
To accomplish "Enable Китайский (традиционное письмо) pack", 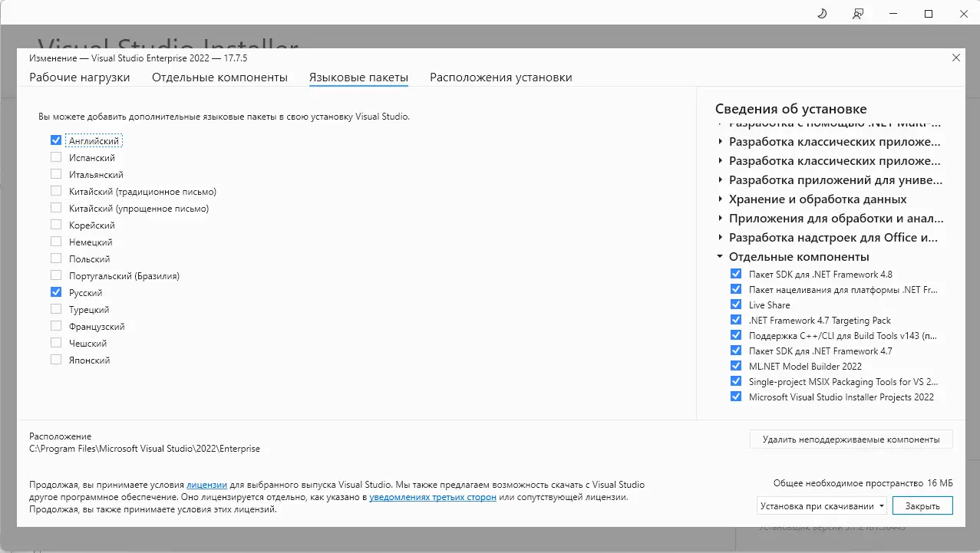I will pyautogui.click(x=56, y=191).
